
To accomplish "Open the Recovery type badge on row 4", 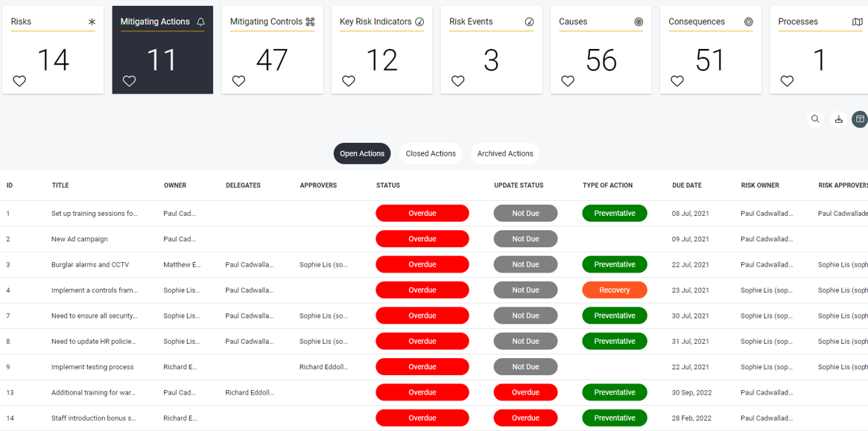I will click(x=615, y=290).
